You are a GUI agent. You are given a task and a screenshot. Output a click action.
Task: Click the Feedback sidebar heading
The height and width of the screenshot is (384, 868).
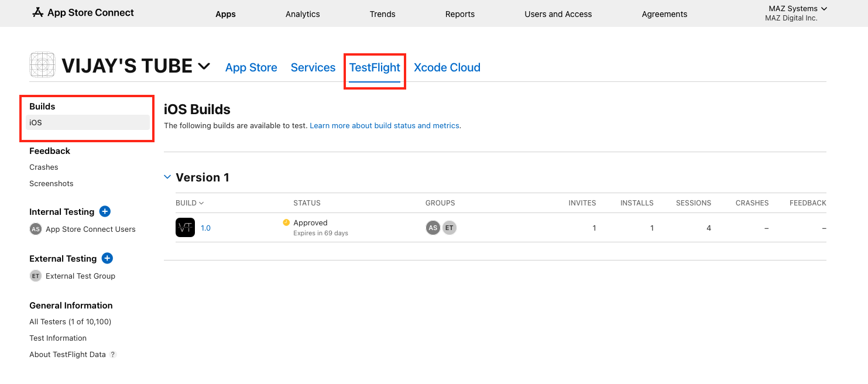tap(50, 151)
